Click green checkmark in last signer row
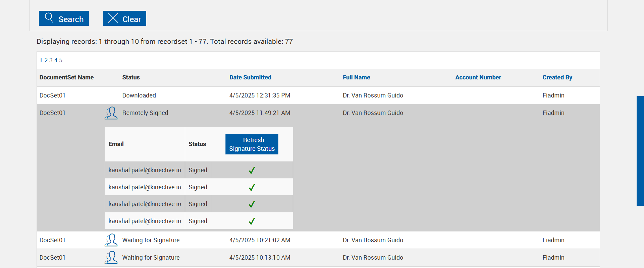Viewport: 644px width, 268px height. click(x=252, y=221)
